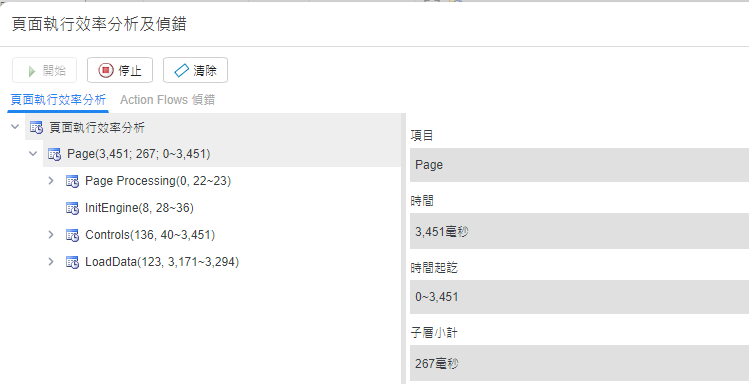Click the stop icon on 停止 button
Image resolution: width=749 pixels, height=384 pixels.
(x=106, y=70)
